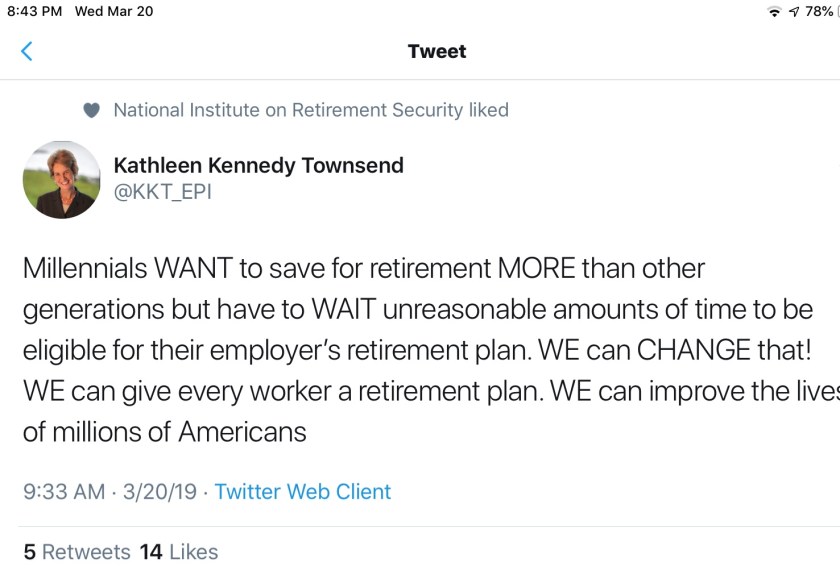
Task: Tap the word Millennials starting the tweet
Action: pos(83,269)
